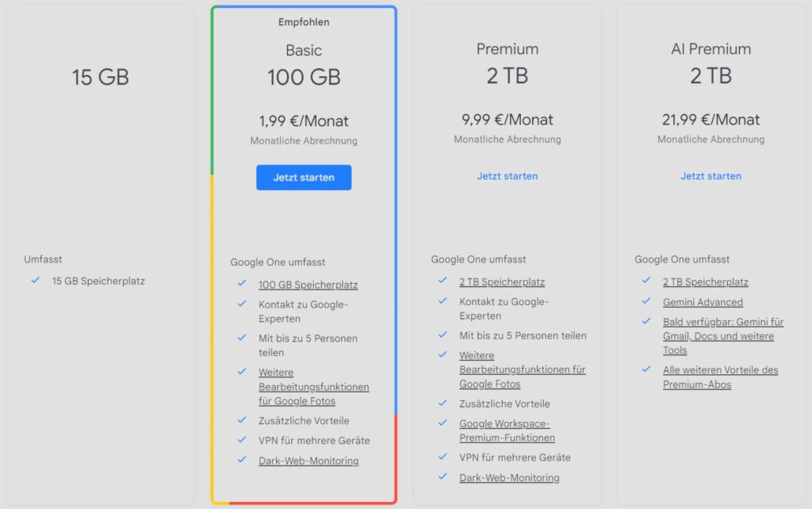812x509 pixels.
Task: Click the checkmark beside 15 GB Speicherplatz
Action: pos(33,281)
